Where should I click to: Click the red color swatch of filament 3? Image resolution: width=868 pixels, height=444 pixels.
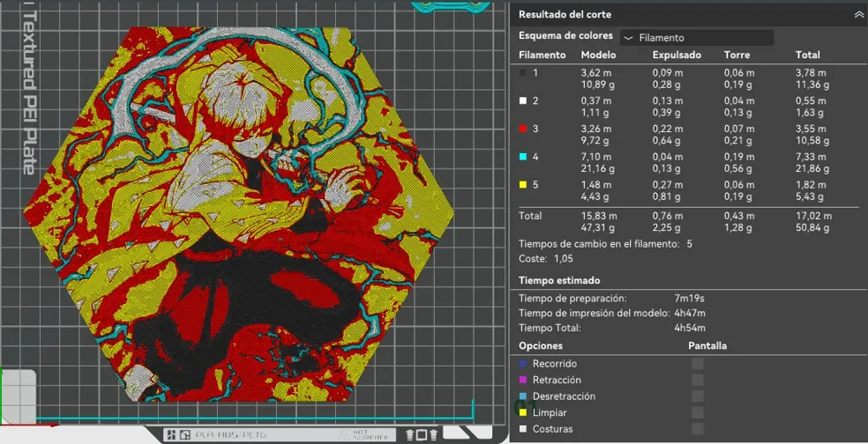(x=523, y=129)
